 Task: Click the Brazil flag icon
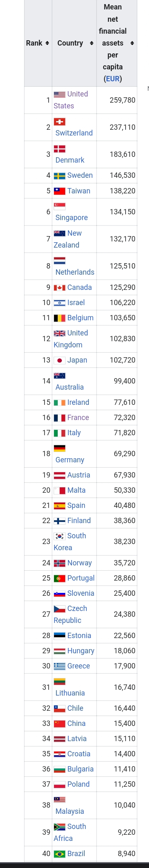pyautogui.click(x=60, y=854)
